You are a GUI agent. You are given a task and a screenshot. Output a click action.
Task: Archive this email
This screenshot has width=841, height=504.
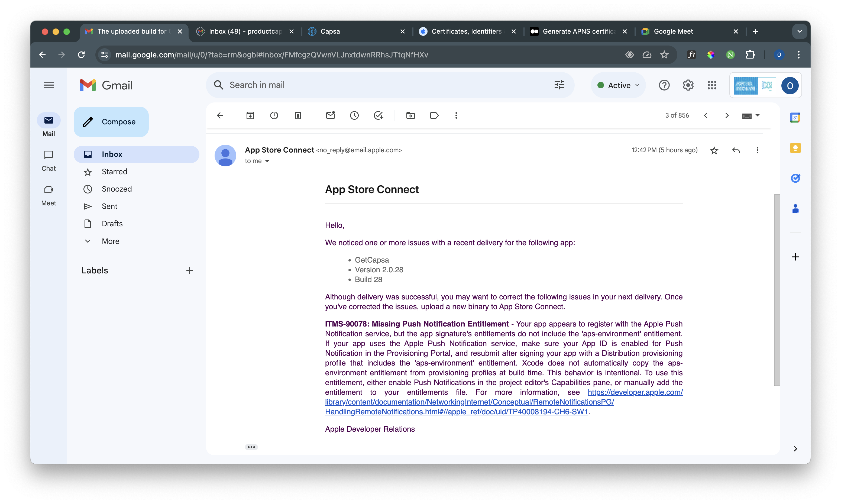click(x=250, y=115)
